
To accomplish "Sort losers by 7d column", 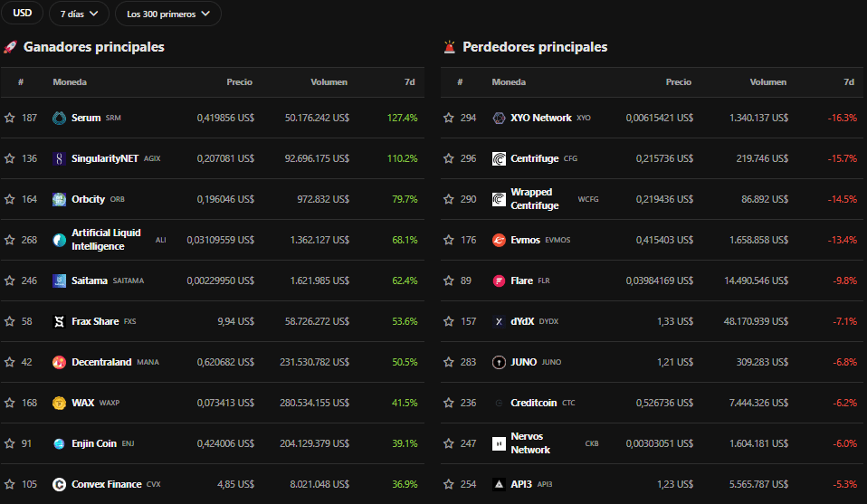I will [x=849, y=82].
